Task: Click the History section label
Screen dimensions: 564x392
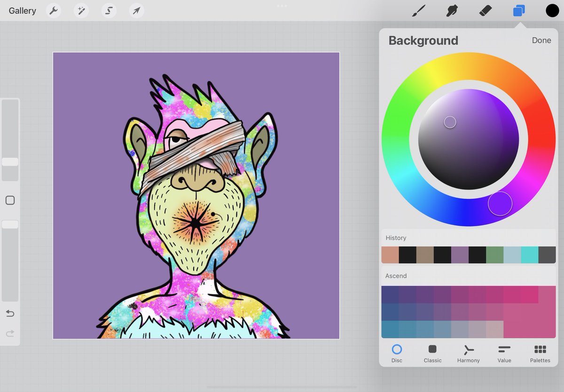Action: pyautogui.click(x=396, y=238)
